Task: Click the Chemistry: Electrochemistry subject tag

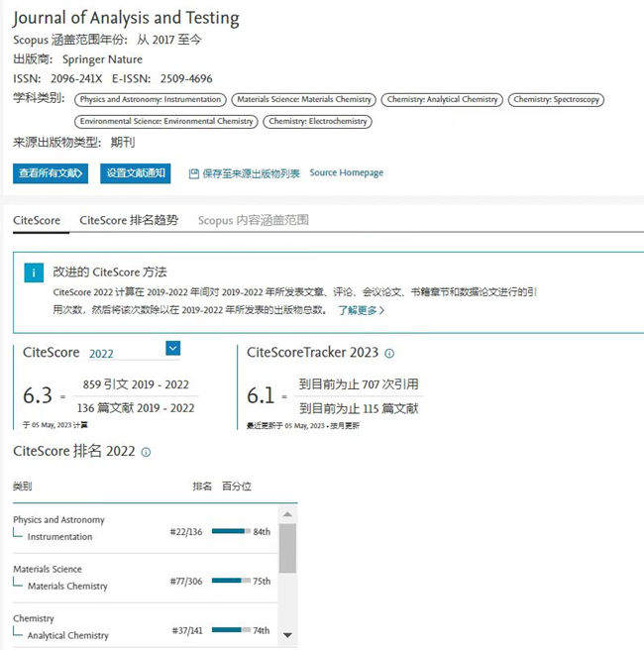Action: click(x=318, y=122)
